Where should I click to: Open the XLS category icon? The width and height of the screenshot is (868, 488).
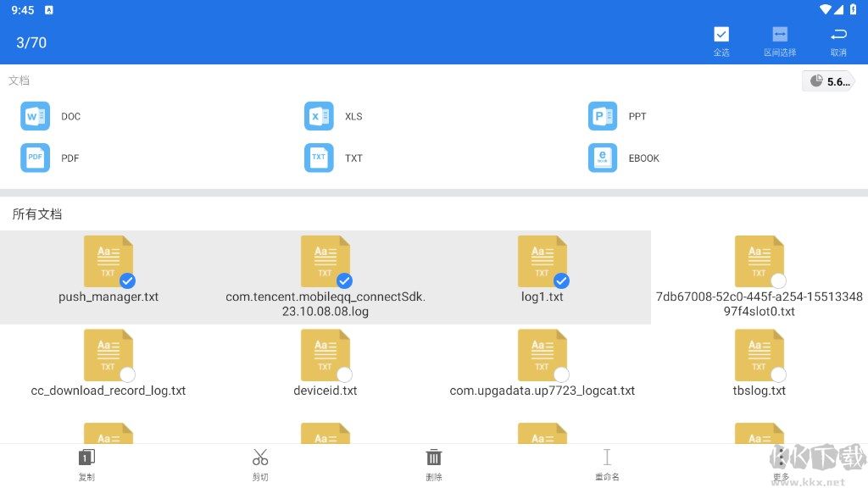coord(319,116)
